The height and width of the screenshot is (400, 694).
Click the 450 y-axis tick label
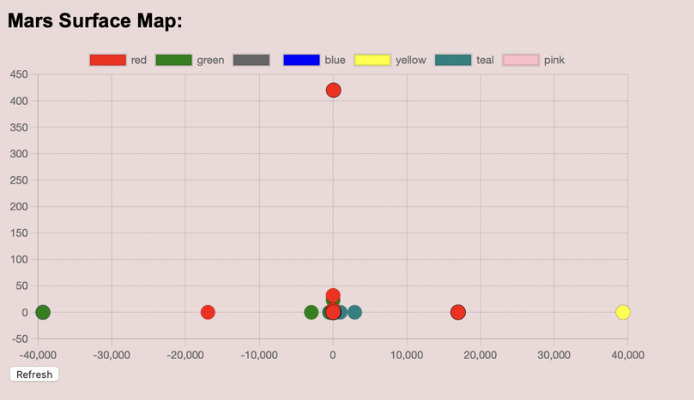point(19,74)
